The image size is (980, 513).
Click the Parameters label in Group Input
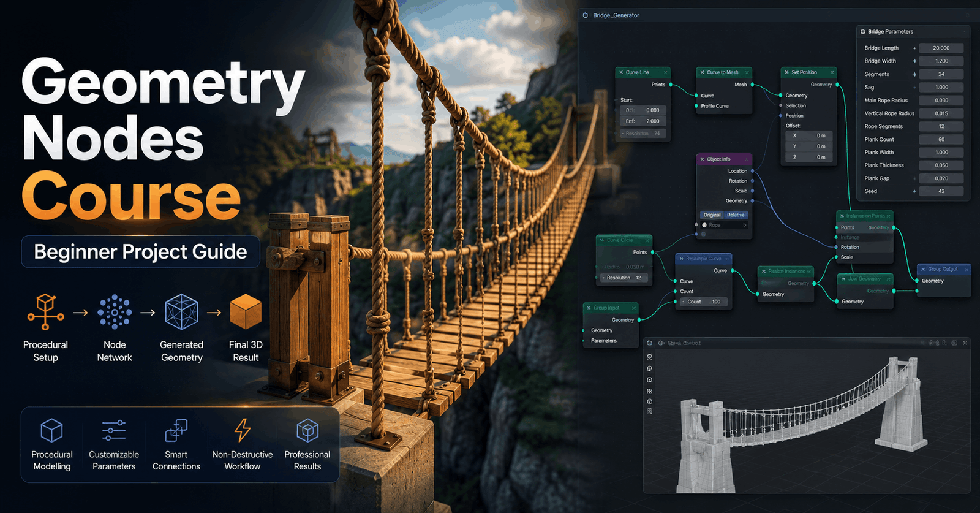click(604, 341)
